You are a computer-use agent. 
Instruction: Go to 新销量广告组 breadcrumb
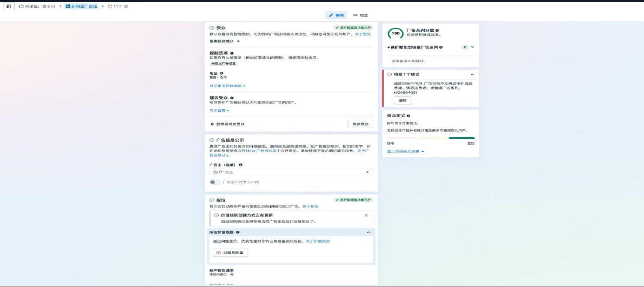(x=81, y=6)
